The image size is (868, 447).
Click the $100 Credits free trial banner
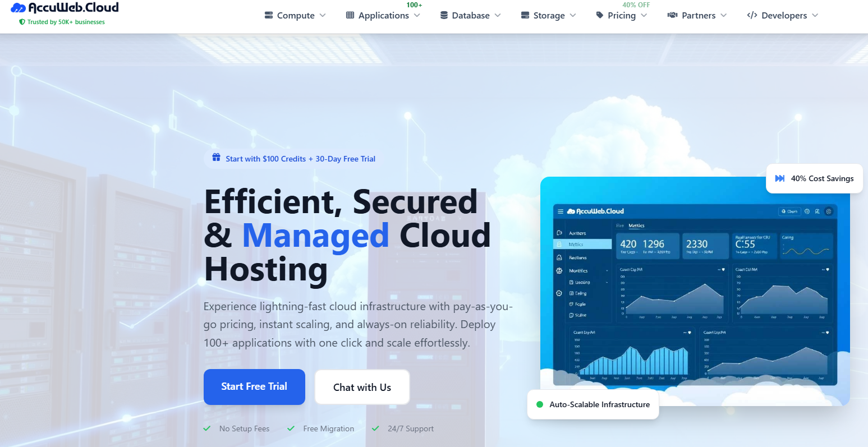point(300,159)
